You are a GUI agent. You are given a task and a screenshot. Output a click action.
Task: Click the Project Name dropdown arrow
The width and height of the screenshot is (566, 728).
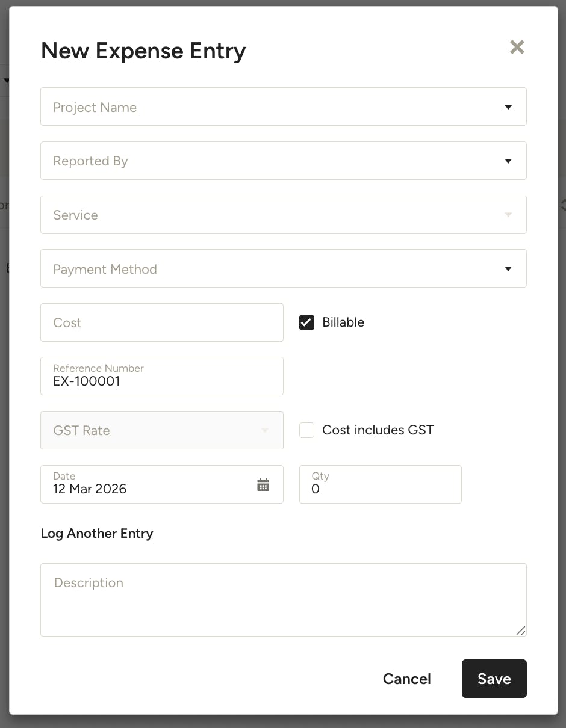coord(508,107)
